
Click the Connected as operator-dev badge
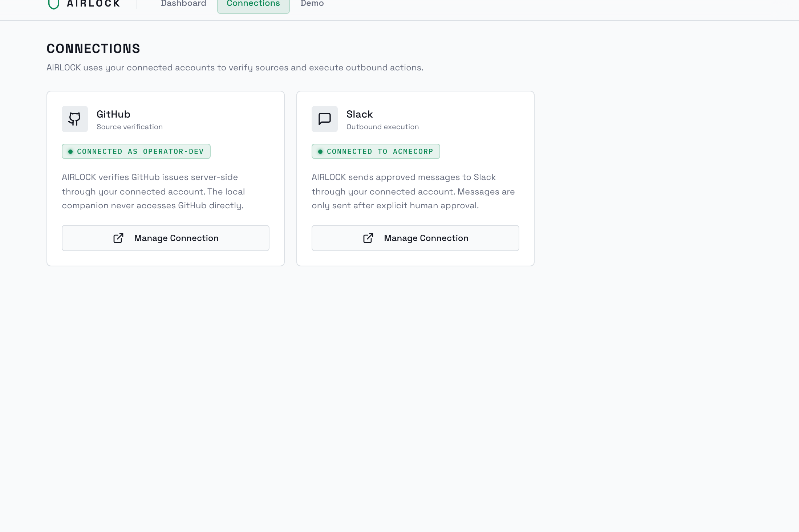pyautogui.click(x=136, y=151)
